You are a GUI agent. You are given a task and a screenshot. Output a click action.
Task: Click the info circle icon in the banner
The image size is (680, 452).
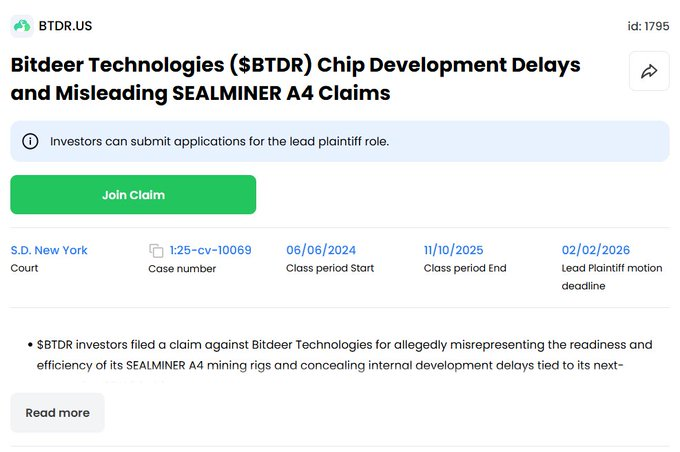[x=30, y=142]
